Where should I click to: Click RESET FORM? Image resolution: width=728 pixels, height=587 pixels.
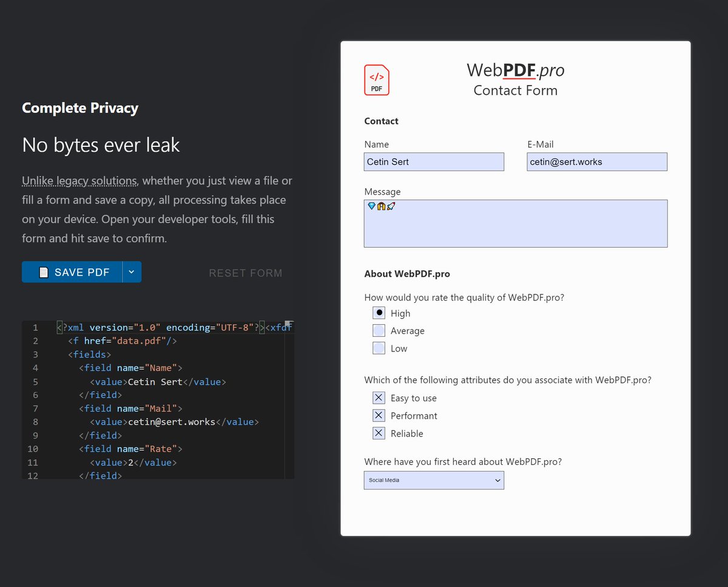pos(246,273)
